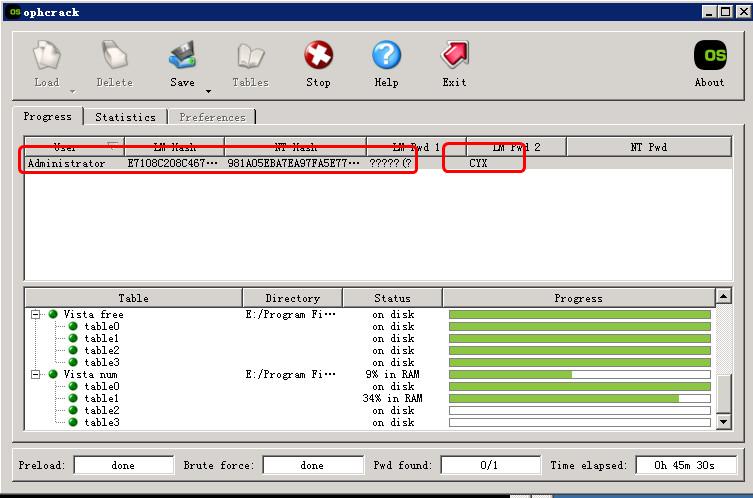The image size is (753, 498).
Task: Click the Table column header
Action: point(134,298)
